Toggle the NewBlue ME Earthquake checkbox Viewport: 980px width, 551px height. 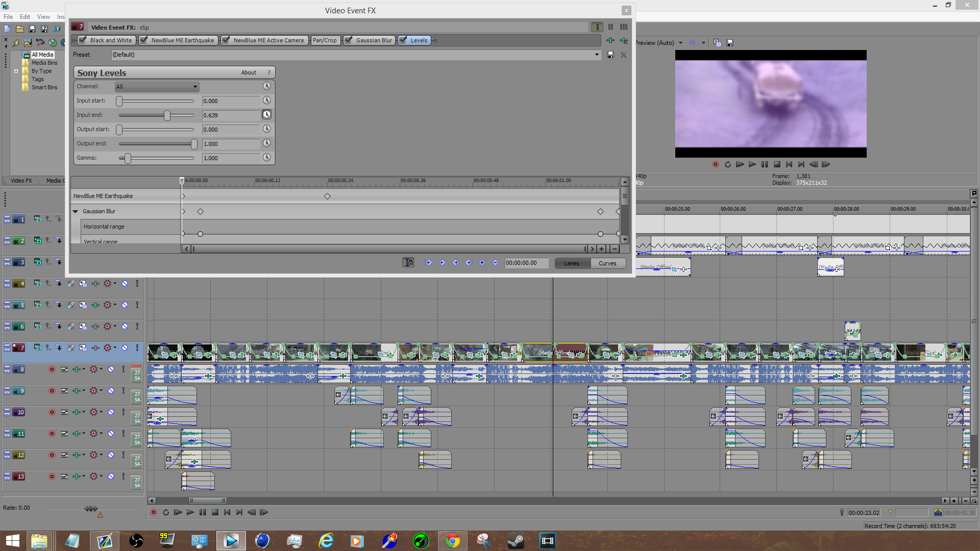[144, 40]
